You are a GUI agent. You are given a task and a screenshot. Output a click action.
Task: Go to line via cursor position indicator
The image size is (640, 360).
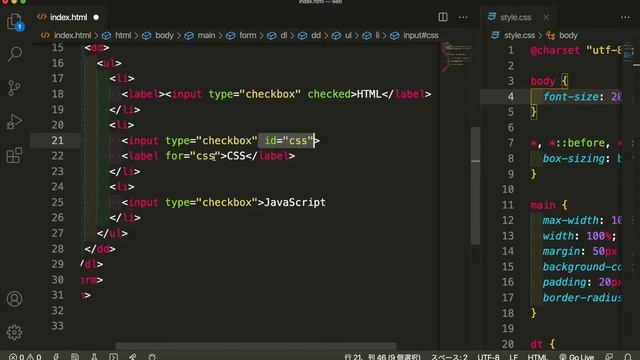[x=382, y=357]
